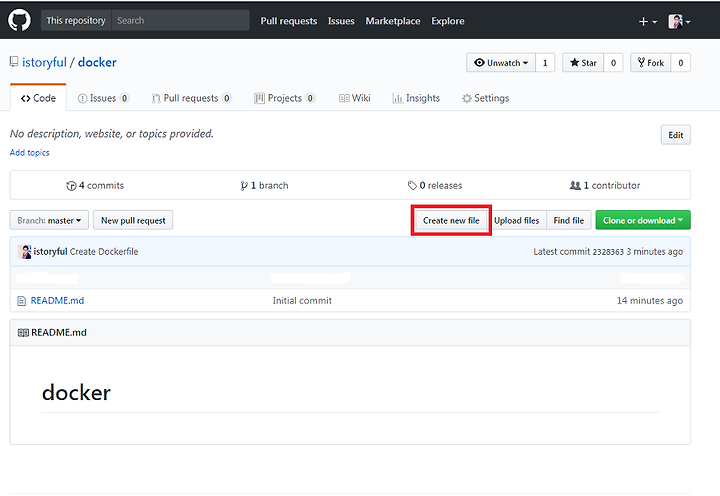Star the docker repository
Viewport: 720px width, 496px height.
(x=583, y=63)
